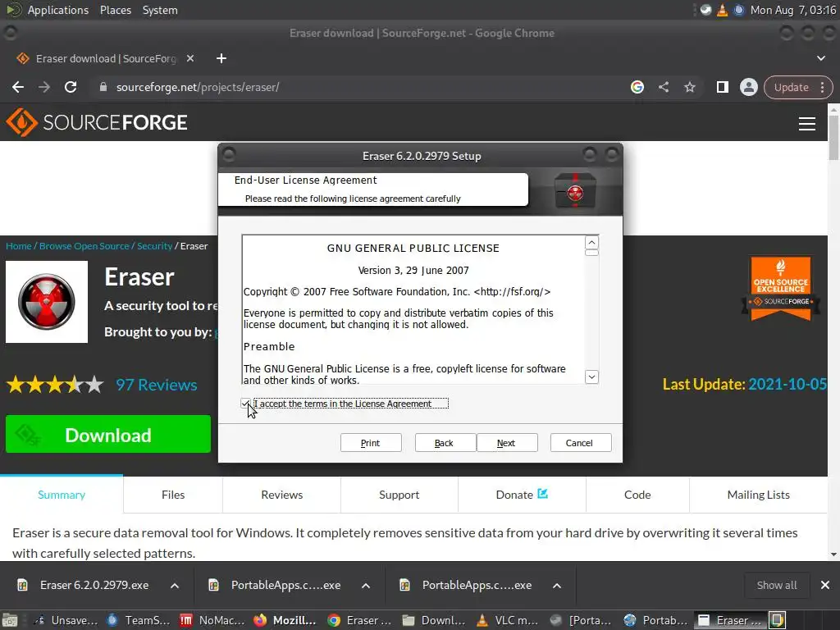Reload the SourceForge page
This screenshot has height=630, width=840.
tap(71, 87)
